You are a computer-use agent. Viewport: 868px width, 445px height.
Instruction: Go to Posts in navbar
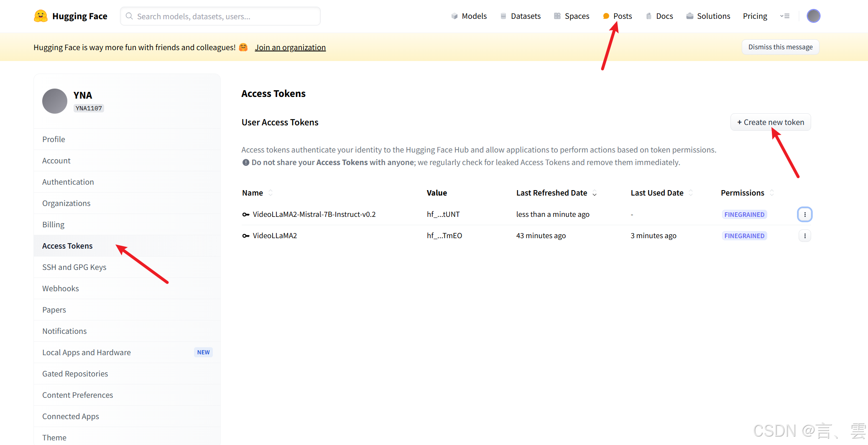click(x=623, y=16)
